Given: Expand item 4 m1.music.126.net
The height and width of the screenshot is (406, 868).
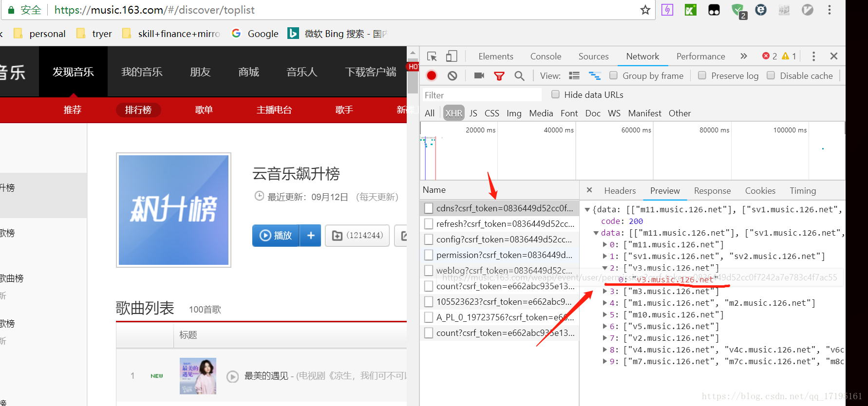Looking at the screenshot, I should [605, 303].
